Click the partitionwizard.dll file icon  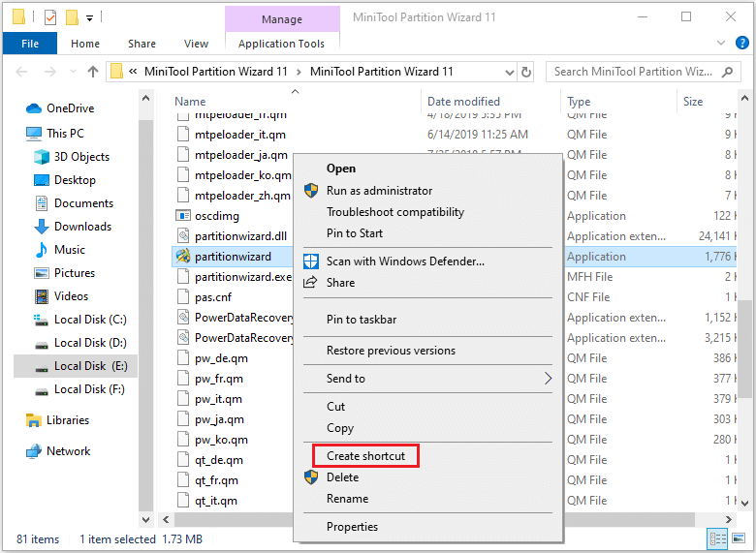[183, 236]
